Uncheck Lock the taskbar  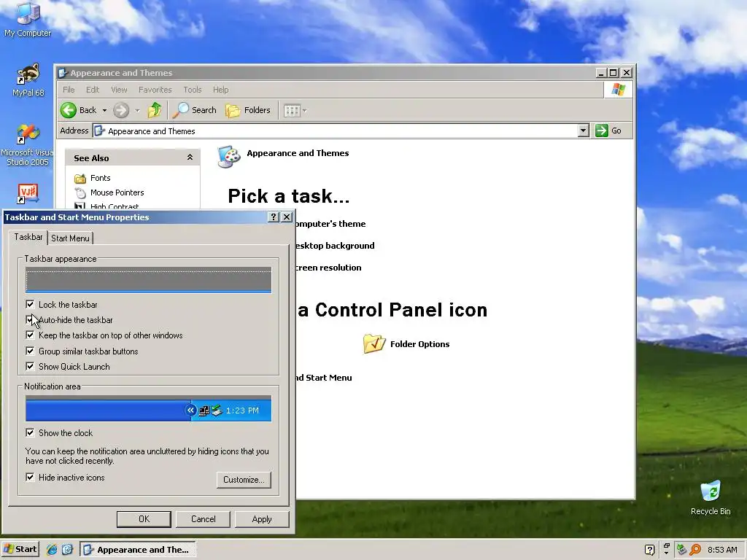click(30, 304)
